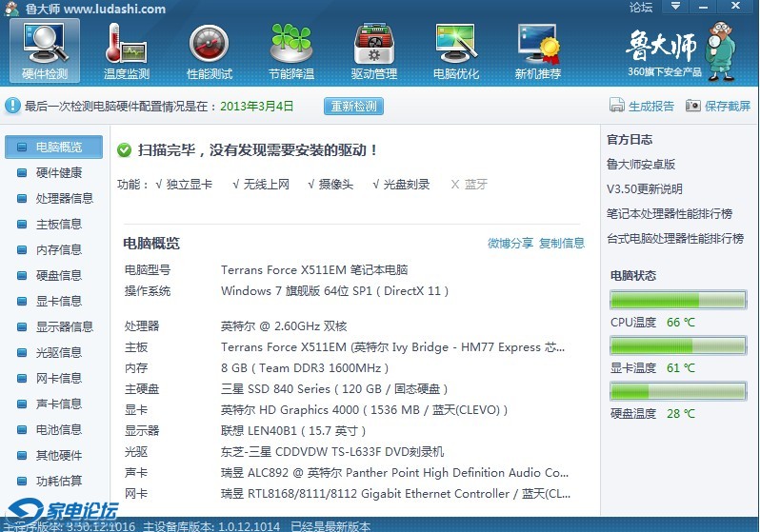Open 温度监测 temperature monitor icon
The width and height of the screenshot is (760, 532).
pos(127,50)
